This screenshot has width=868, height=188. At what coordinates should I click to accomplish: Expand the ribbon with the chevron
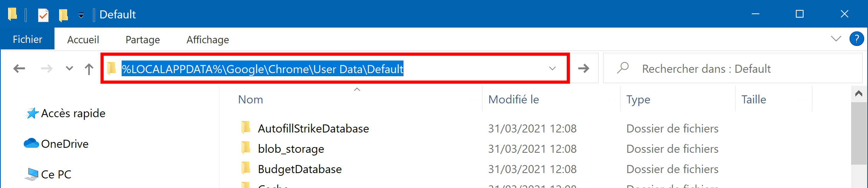(836, 39)
